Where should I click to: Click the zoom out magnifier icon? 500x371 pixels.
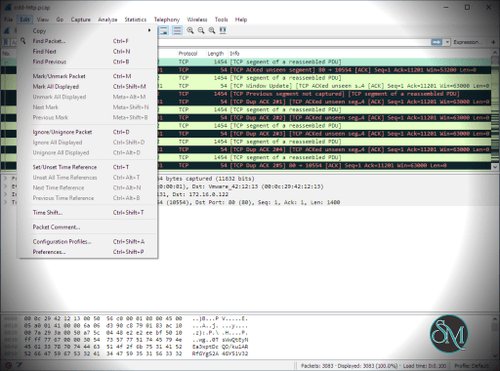(x=201, y=30)
